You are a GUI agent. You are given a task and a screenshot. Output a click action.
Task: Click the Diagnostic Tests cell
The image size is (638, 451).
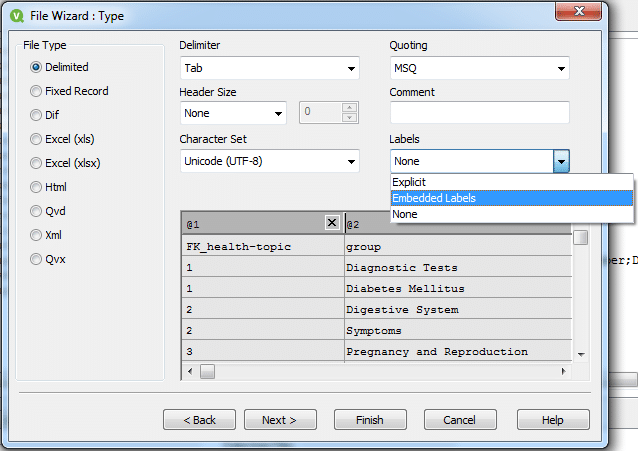(x=459, y=267)
